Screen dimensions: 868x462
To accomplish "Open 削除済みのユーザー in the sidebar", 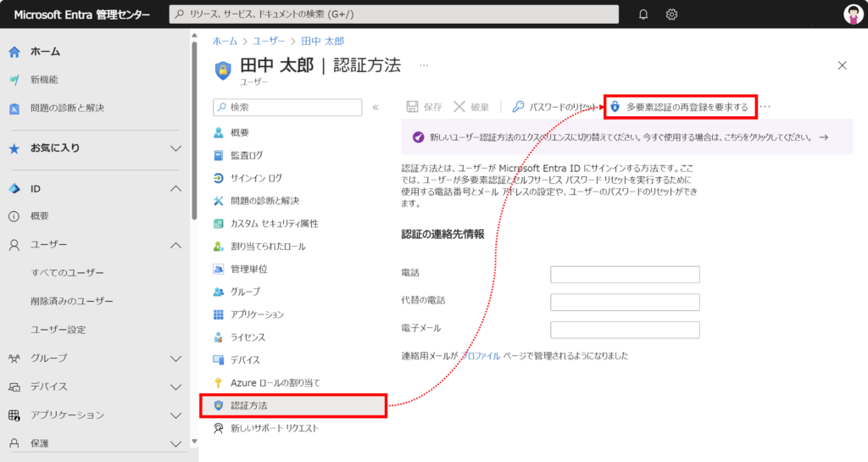I will tap(72, 301).
